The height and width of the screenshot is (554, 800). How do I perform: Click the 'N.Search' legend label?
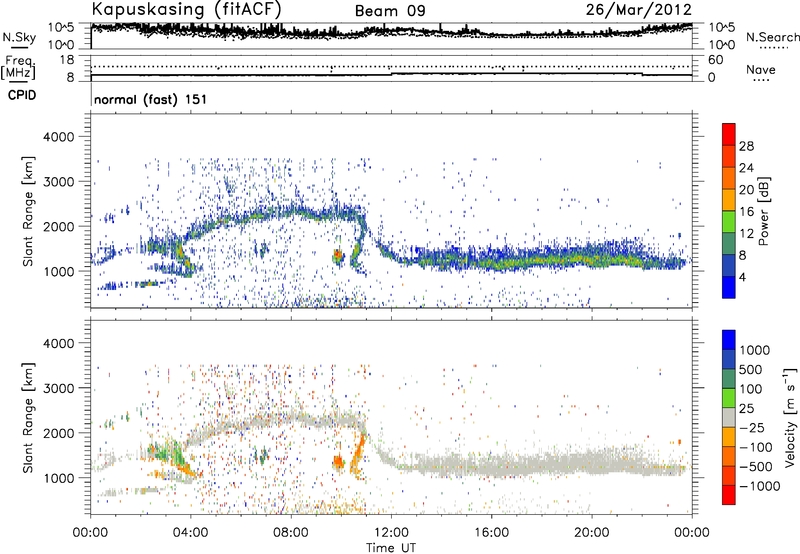pyautogui.click(x=772, y=37)
